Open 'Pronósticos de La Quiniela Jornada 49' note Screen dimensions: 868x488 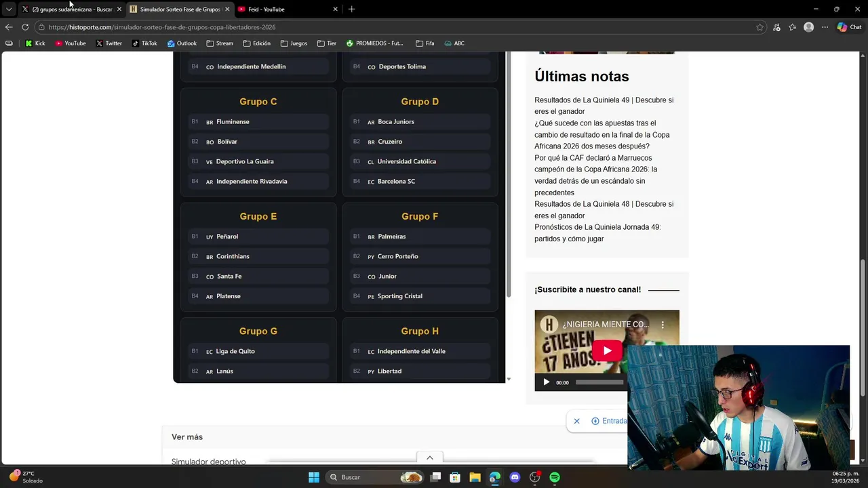coord(597,233)
